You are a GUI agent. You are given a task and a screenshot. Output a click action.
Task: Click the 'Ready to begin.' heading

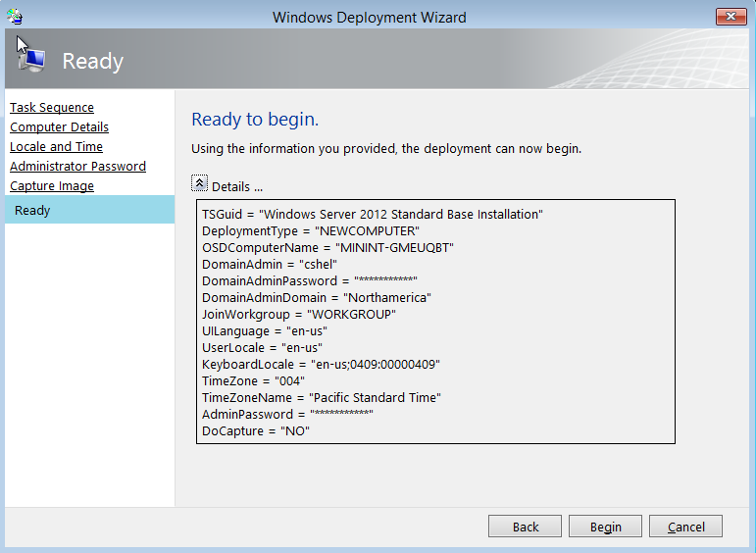click(255, 119)
